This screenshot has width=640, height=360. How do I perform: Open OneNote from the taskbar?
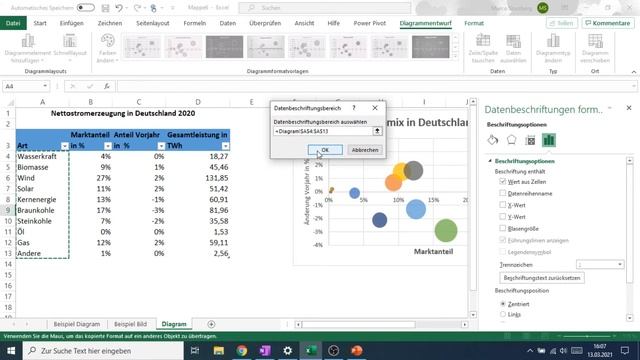tap(265, 351)
